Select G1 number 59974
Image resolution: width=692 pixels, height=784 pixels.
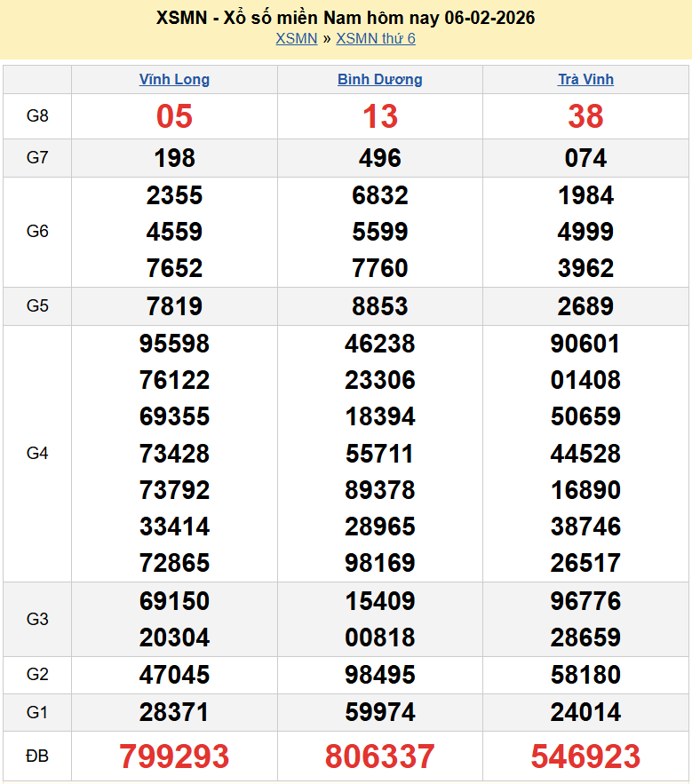379,712
